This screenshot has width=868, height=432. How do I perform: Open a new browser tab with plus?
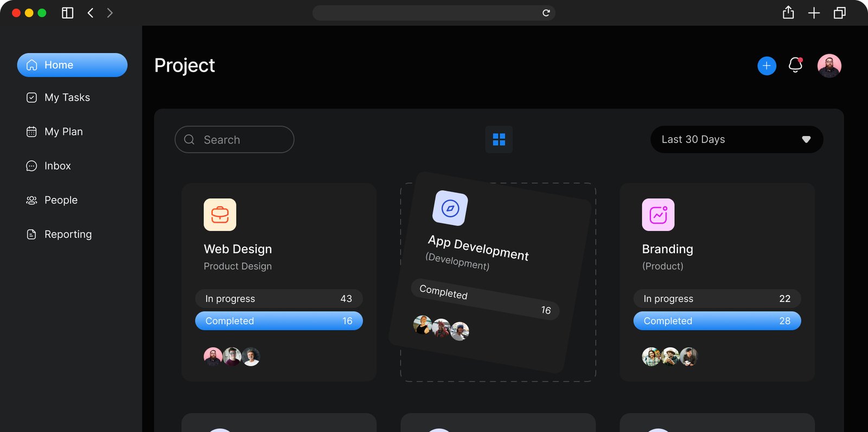click(x=814, y=13)
